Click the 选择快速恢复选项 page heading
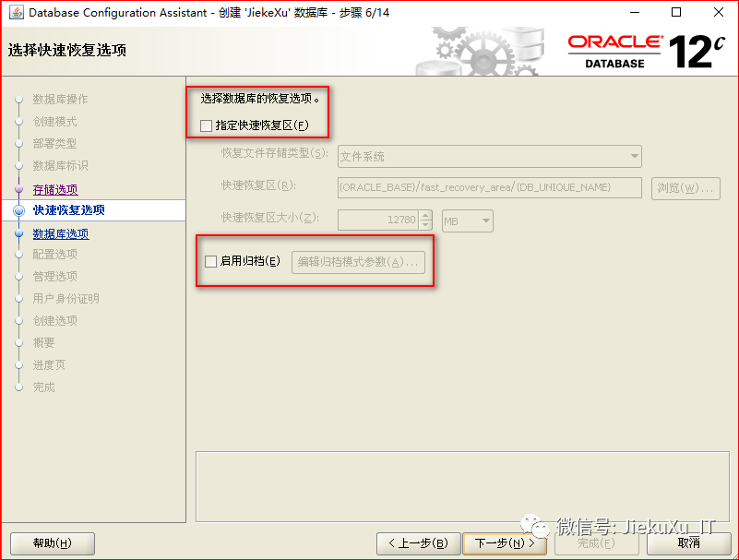 point(67,50)
